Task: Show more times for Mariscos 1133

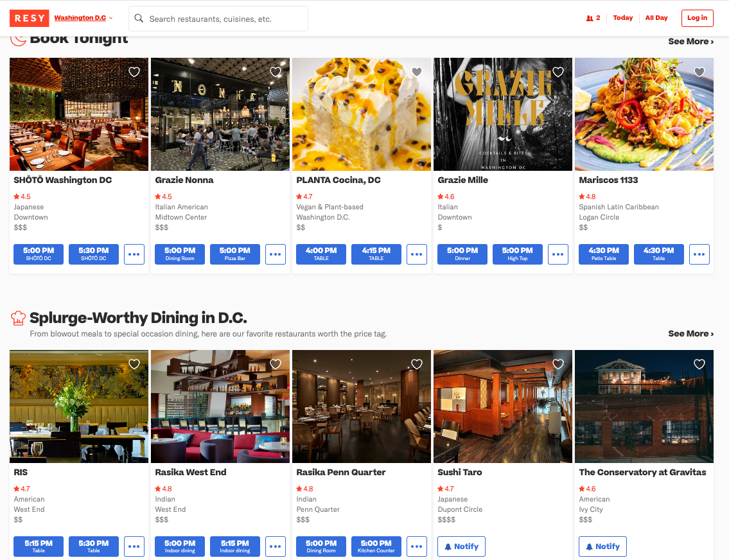Action: tap(699, 254)
